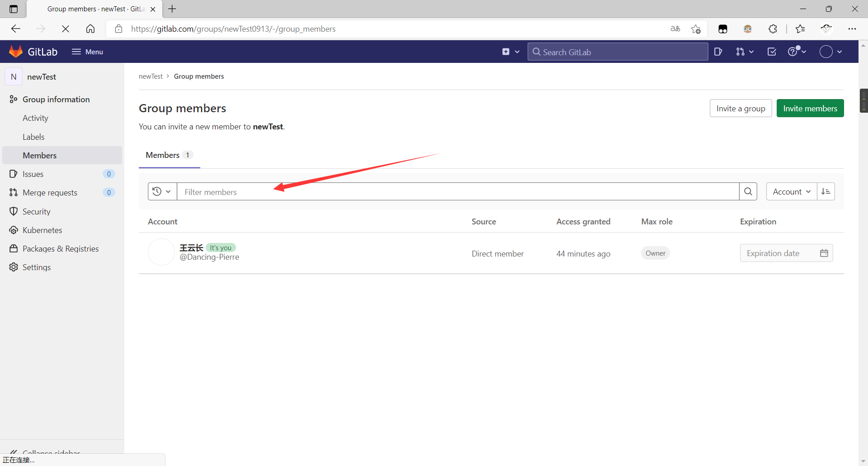Open the browser extensions puzzle icon
The height and width of the screenshot is (466, 868).
(x=773, y=29)
